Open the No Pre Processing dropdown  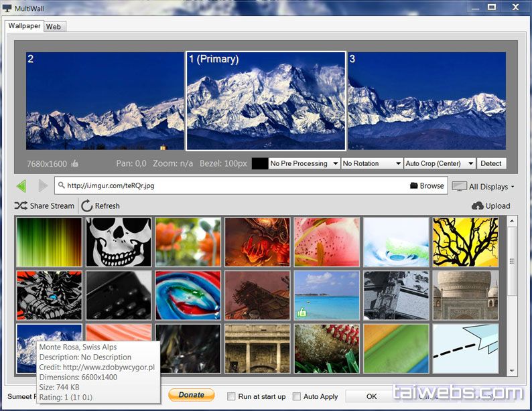click(x=304, y=163)
